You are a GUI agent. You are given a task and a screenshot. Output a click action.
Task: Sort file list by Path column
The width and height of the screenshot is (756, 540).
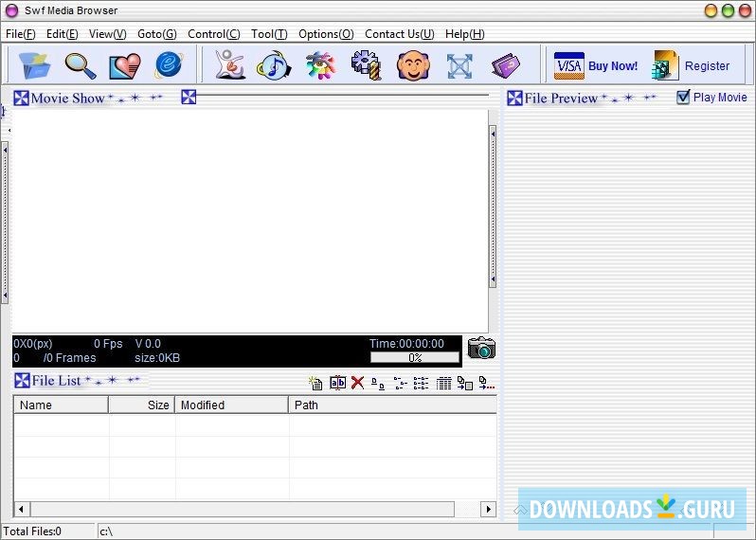tap(392, 405)
